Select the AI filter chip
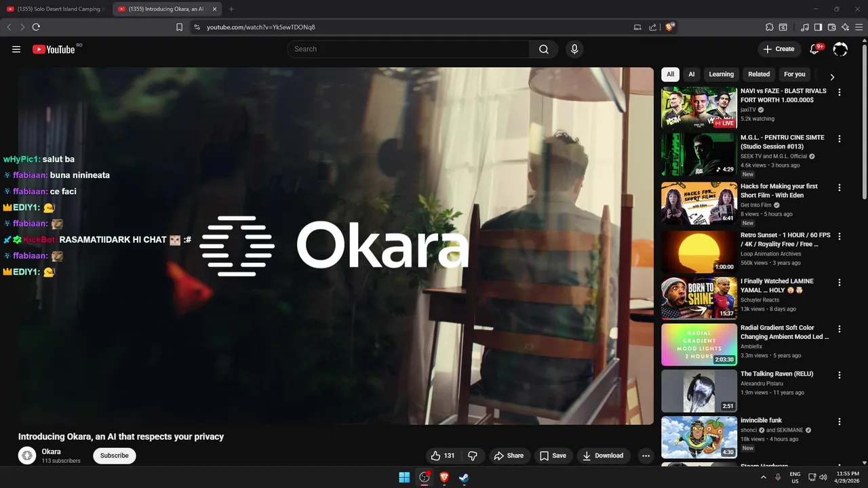868x488 pixels. [692, 75]
